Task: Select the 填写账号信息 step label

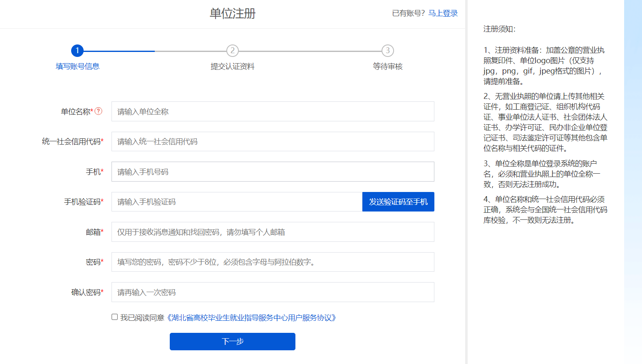Action: (x=77, y=66)
